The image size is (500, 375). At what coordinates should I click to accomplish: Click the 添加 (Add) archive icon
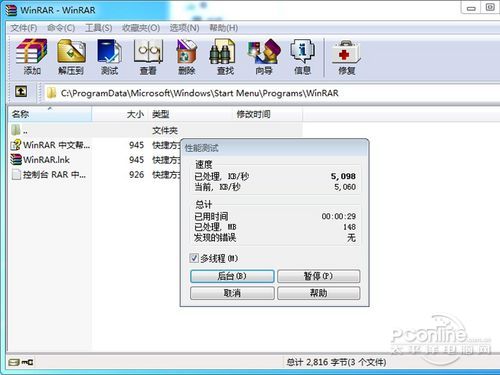point(32,56)
